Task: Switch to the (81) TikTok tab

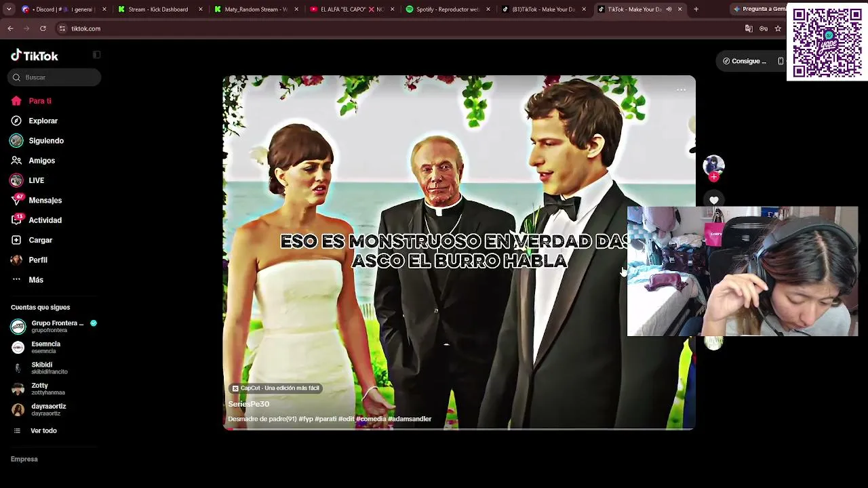Action: click(x=545, y=9)
